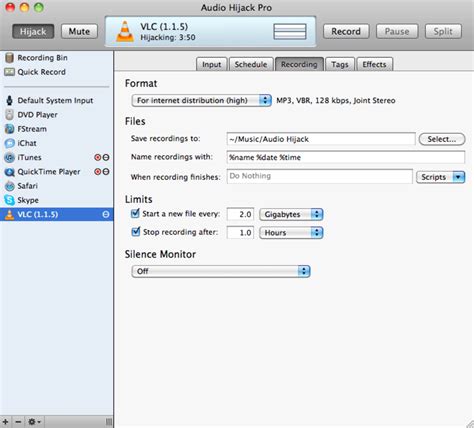
Task: Toggle the Hijack button
Action: pos(33,32)
